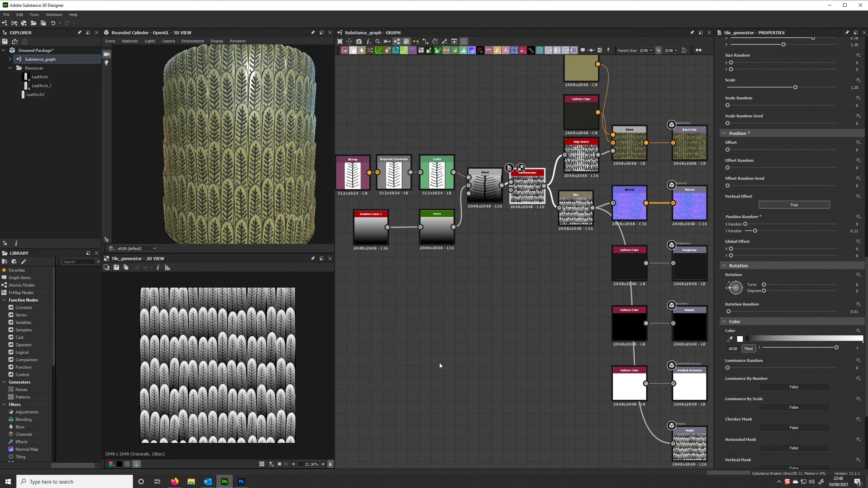
Task: Open the Tools menu
Action: click(x=34, y=15)
